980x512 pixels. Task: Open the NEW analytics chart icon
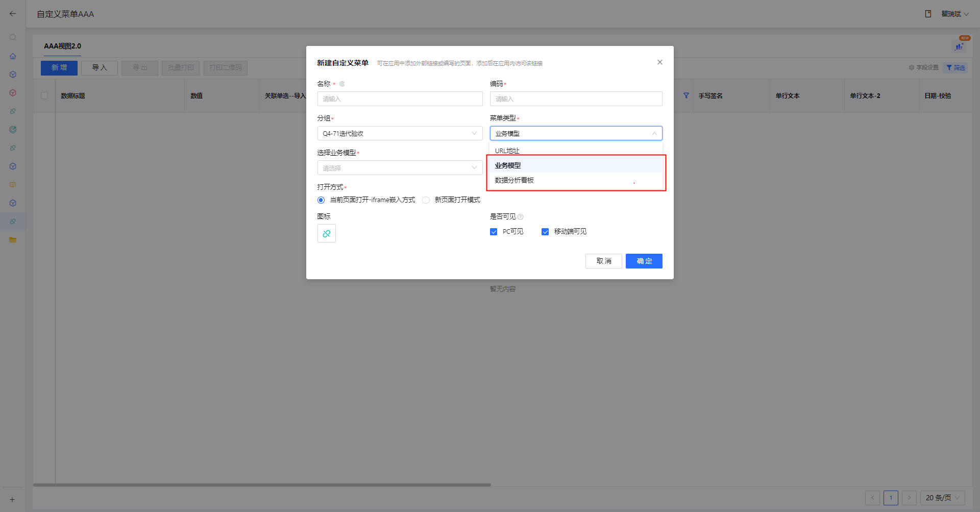960,46
